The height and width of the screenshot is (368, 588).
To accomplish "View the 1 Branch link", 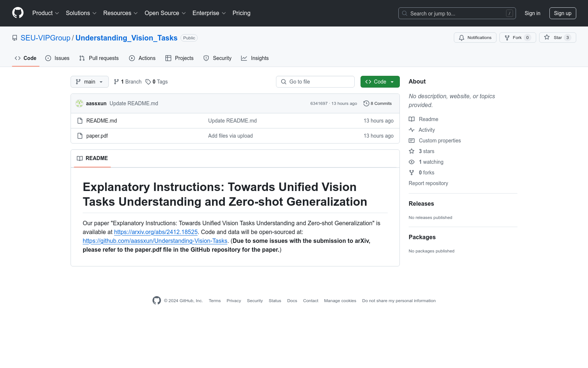I will pyautogui.click(x=128, y=82).
